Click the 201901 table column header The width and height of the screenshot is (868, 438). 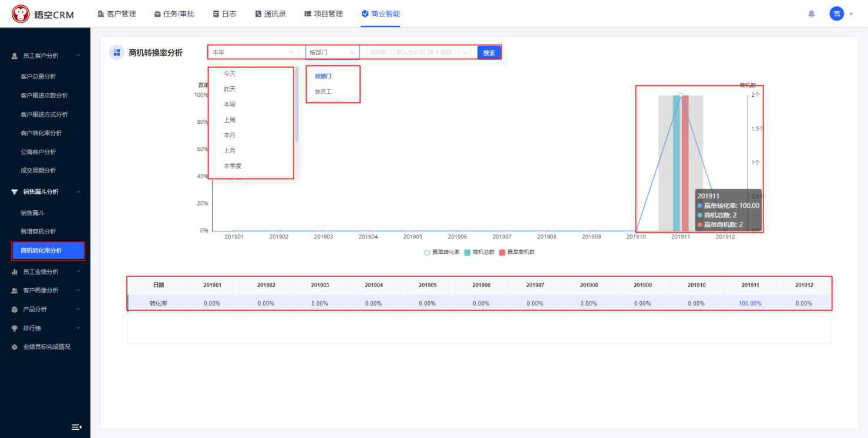pyautogui.click(x=213, y=285)
